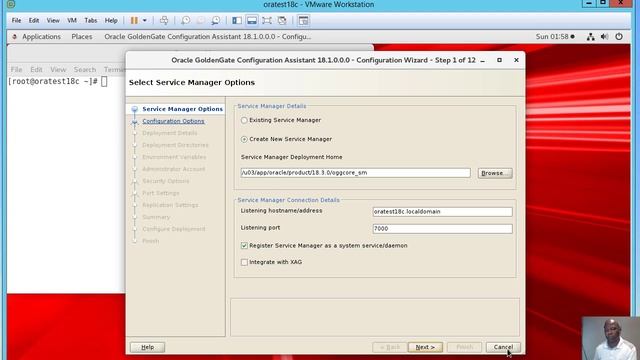640x360 pixels.
Task: Open the power menu icon in the panel
Action: point(619,37)
